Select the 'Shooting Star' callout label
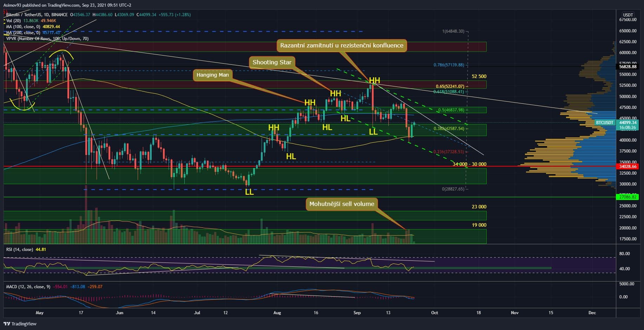This screenshot has height=330, width=644. pos(272,62)
